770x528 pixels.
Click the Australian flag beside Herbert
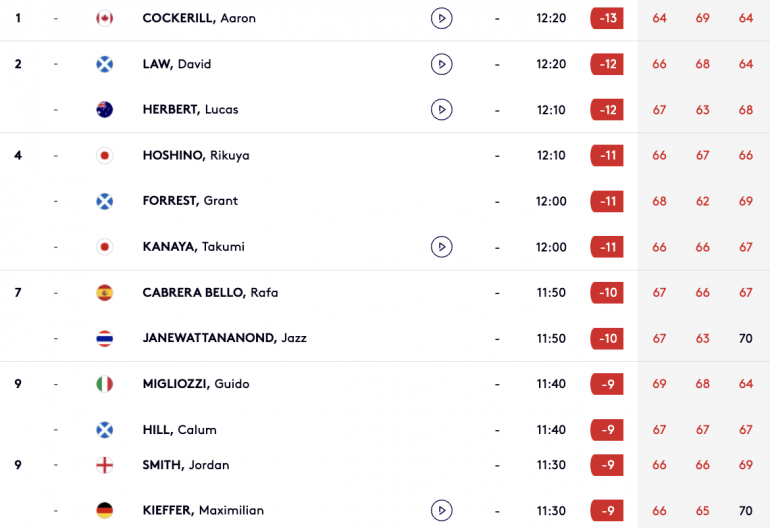(x=105, y=110)
